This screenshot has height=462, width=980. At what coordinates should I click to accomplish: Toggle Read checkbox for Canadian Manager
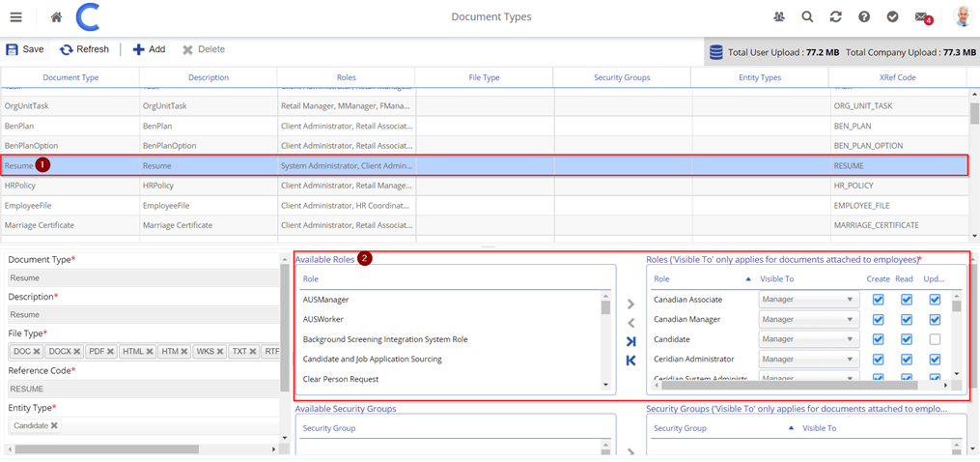tap(907, 320)
